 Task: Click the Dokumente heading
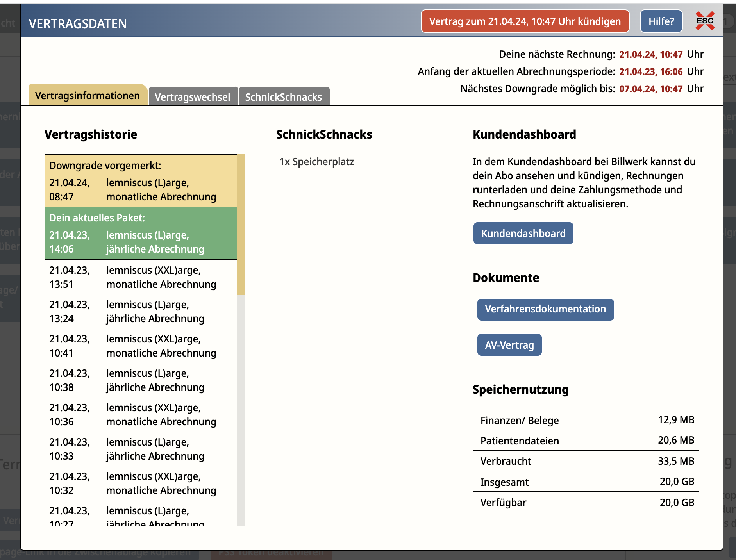506,278
